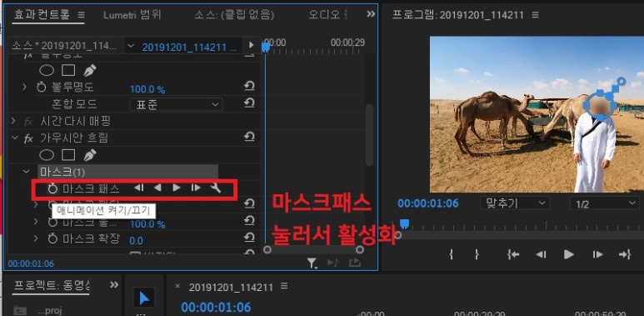This screenshot has width=644, height=316.
Task: Reset the 혼합 모드 parameter
Action: point(249,103)
